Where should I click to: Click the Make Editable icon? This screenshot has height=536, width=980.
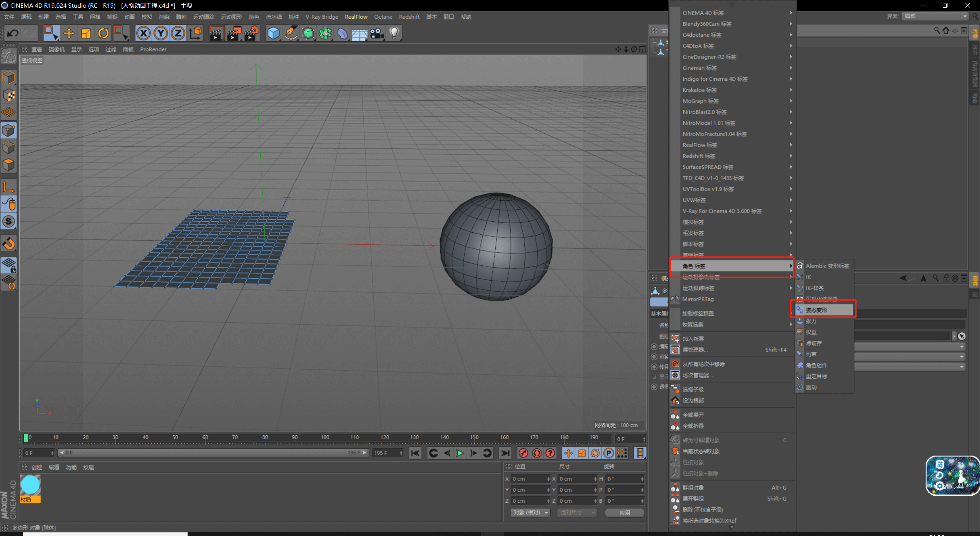click(8, 56)
